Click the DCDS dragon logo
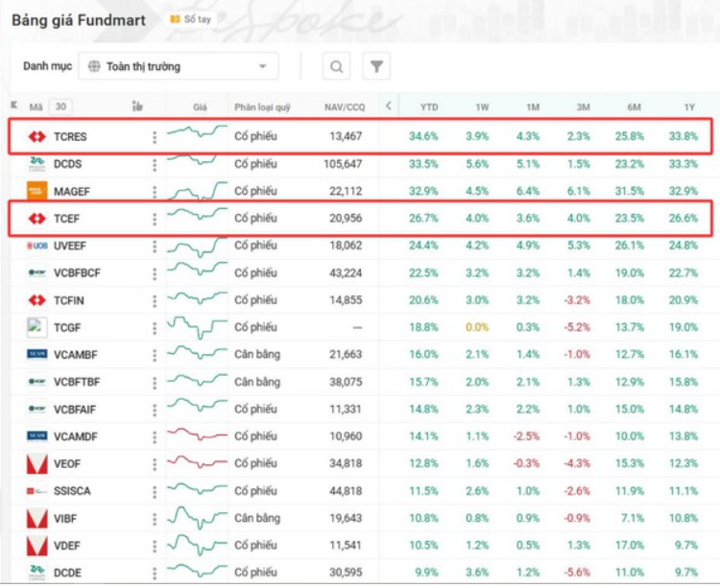Image resolution: width=720 pixels, height=588 pixels. [36, 163]
